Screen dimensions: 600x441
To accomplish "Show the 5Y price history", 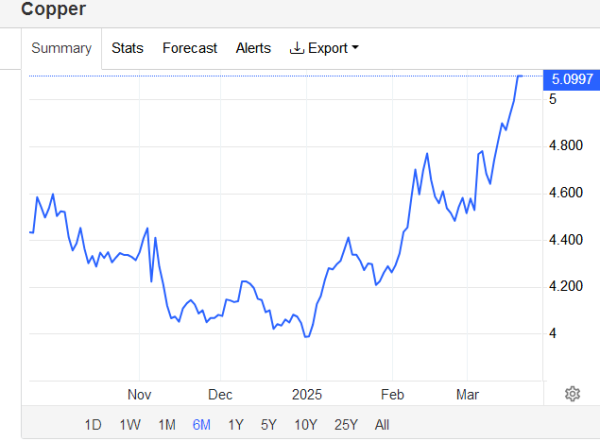I will pyautogui.click(x=269, y=424).
